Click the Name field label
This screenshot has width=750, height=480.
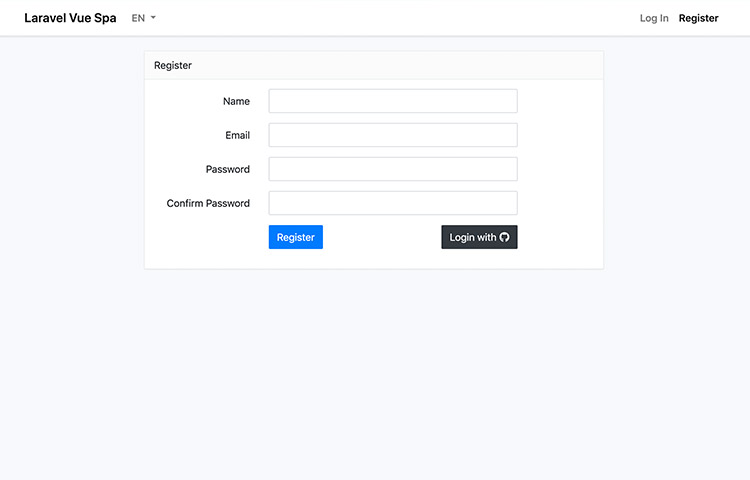pyautogui.click(x=236, y=101)
